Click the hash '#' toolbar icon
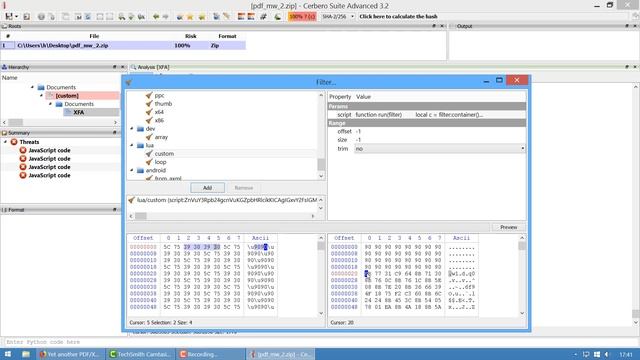Screen dimensions: 640x360 (x=263, y=17)
